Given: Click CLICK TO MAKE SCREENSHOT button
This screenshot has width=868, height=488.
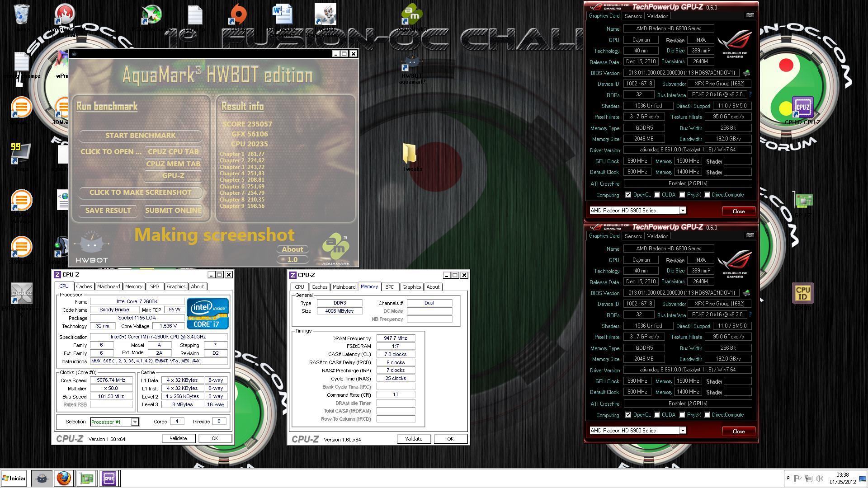Looking at the screenshot, I should 141,192.
